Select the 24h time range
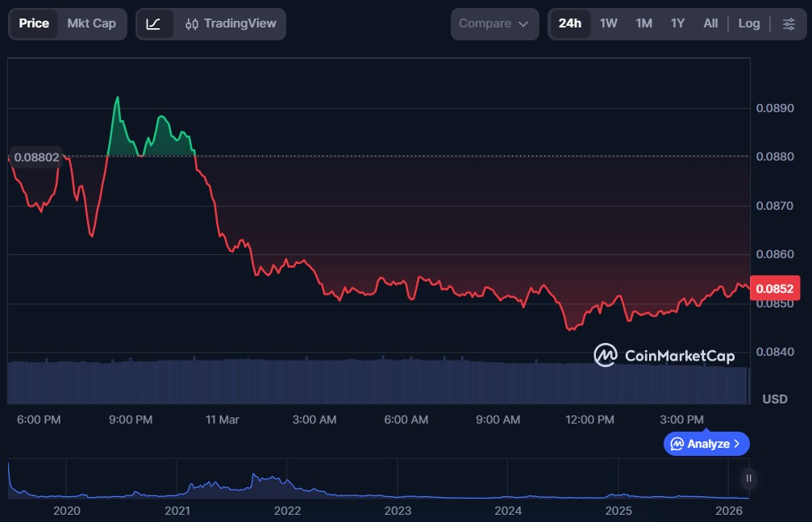The image size is (812, 522). click(x=569, y=23)
